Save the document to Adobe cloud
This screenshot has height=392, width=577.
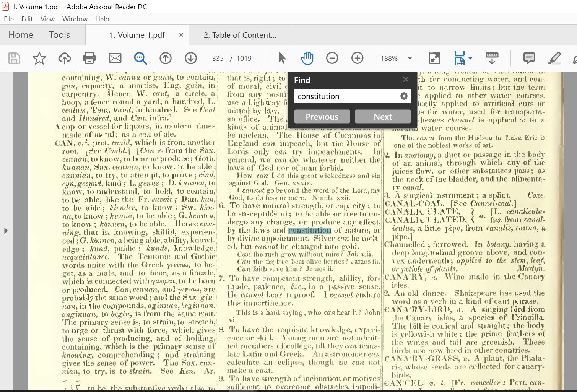point(64,58)
